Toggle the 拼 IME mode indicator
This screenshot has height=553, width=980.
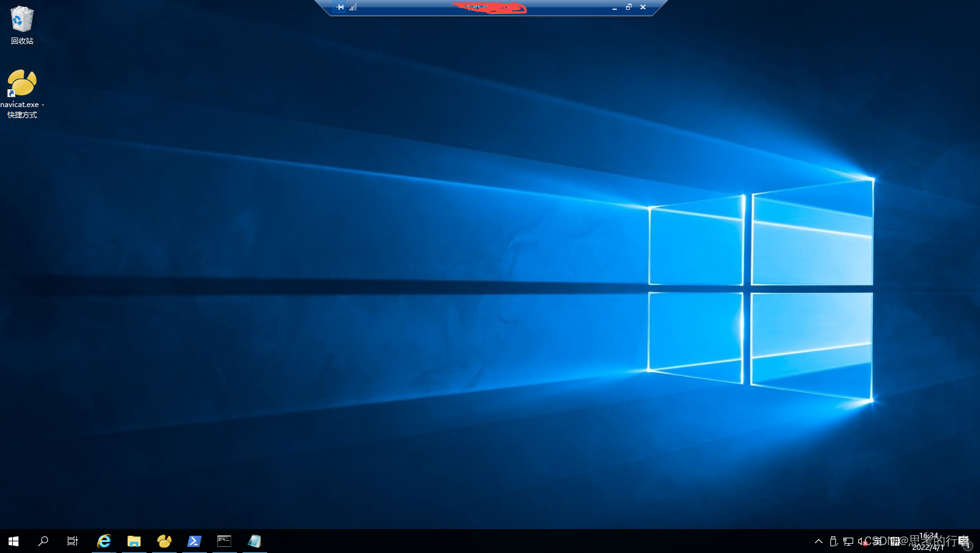(x=895, y=541)
